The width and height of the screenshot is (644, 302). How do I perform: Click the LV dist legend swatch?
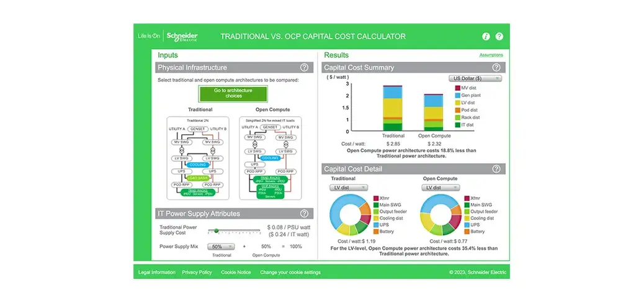tap(457, 103)
